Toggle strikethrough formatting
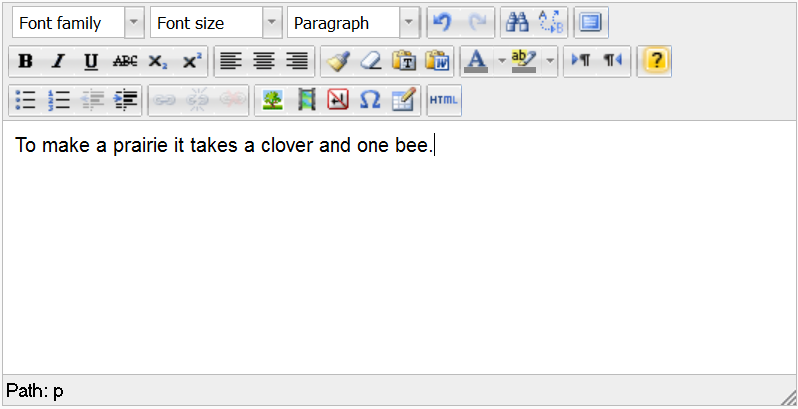This screenshot has height=409, width=798. pos(125,62)
